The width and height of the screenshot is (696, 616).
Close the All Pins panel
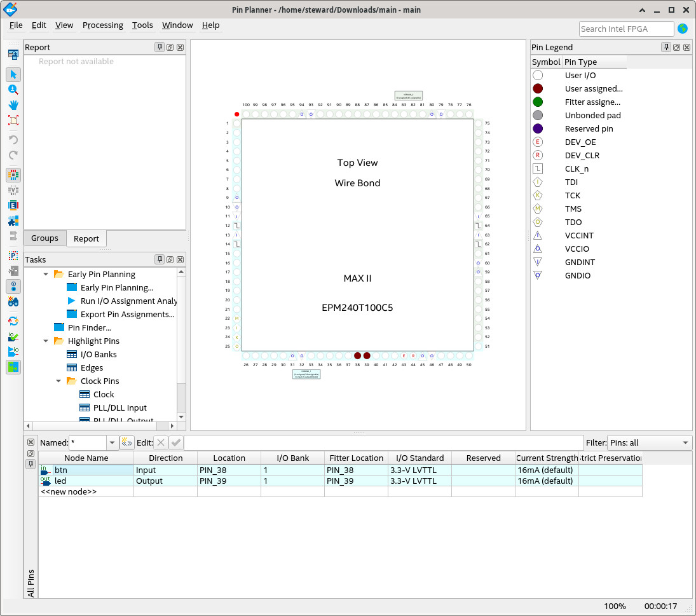point(31,442)
